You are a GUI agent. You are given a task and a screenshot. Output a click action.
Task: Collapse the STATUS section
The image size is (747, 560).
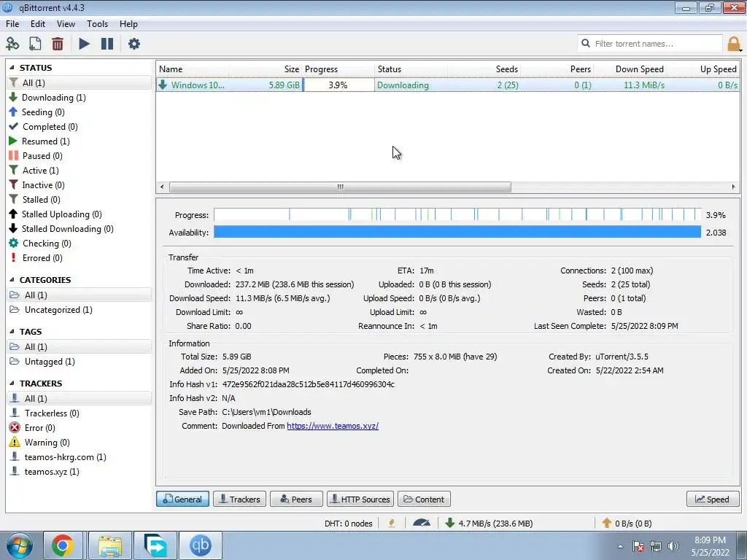pyautogui.click(x=12, y=68)
